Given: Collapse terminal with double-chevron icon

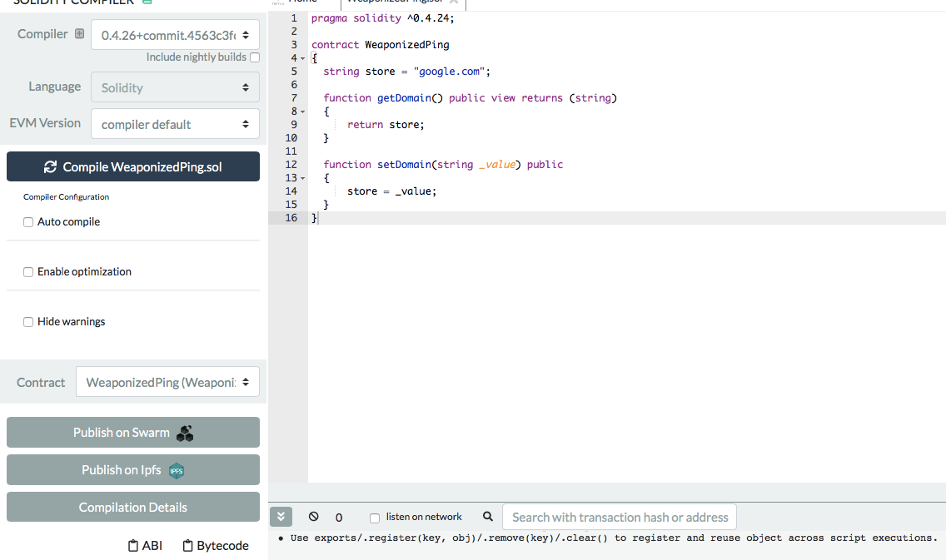Looking at the screenshot, I should (x=281, y=517).
